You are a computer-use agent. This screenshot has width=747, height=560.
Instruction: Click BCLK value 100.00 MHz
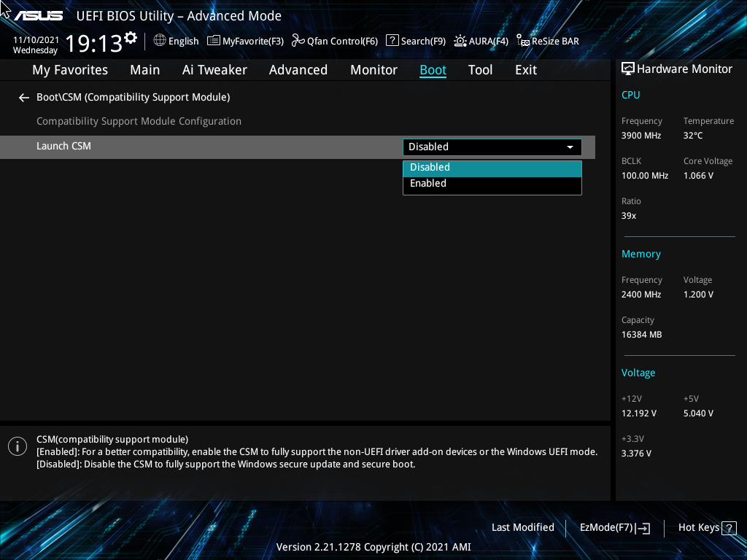pyautogui.click(x=645, y=176)
